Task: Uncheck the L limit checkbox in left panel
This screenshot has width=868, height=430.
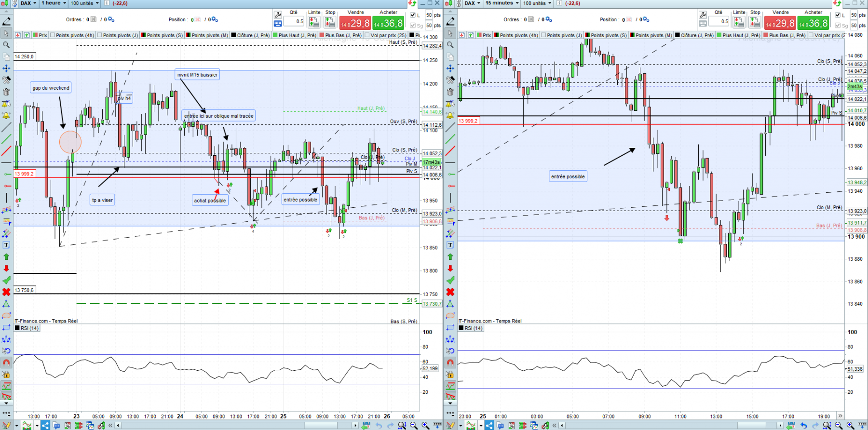Action: [412, 15]
